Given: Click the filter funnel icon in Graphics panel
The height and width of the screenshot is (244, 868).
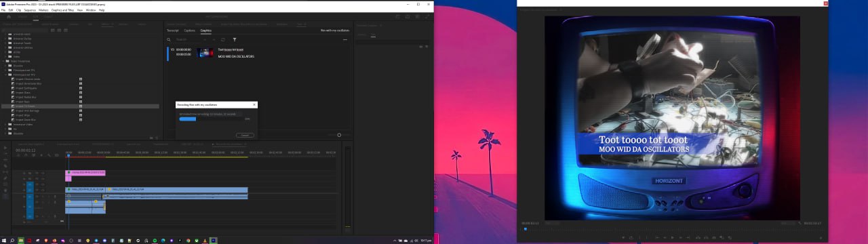Looking at the screenshot, I should [x=234, y=40].
